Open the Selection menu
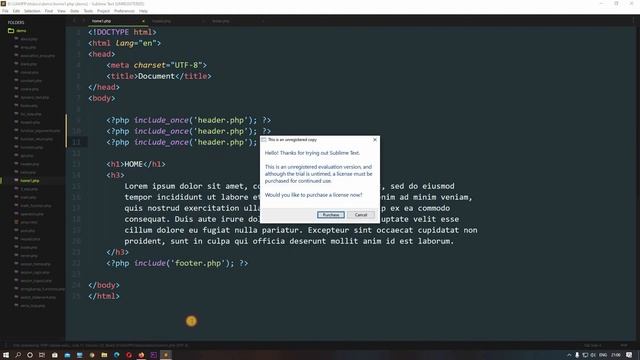 (x=32, y=11)
